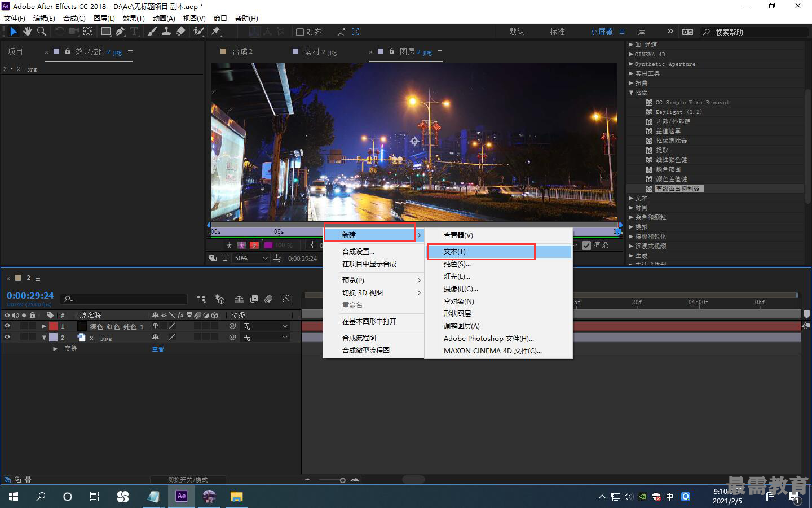Switch to the 素材 2.jpg viewer tab
Screen dimensions: 812x508
click(x=320, y=52)
